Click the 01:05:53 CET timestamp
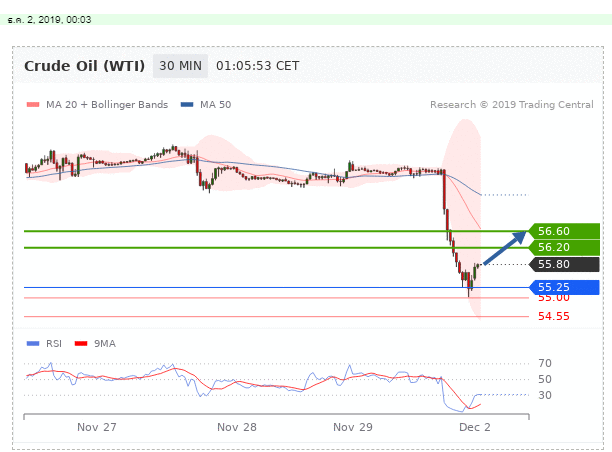 (x=258, y=66)
